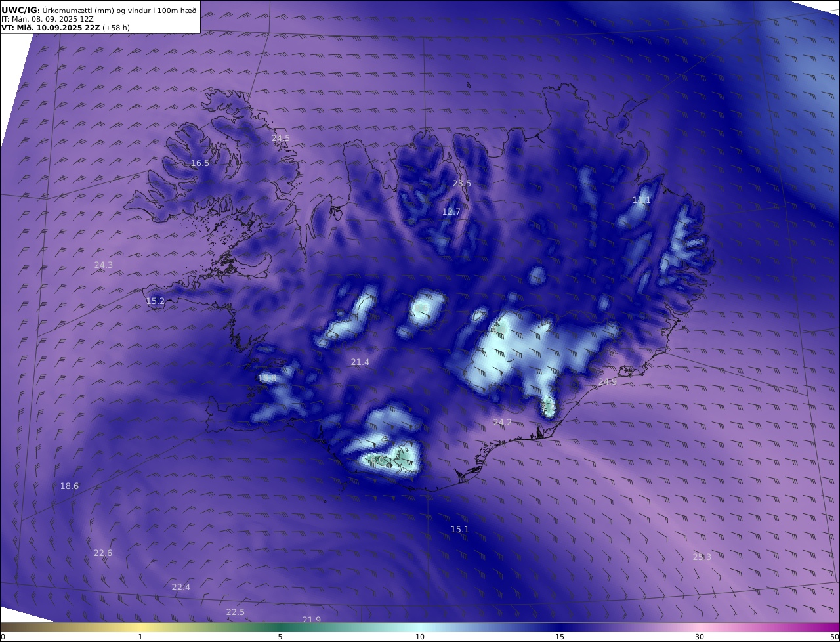
Task: Click the VT: Mið. 10.09.2025 22Z line
Action: pyautogui.click(x=64, y=28)
